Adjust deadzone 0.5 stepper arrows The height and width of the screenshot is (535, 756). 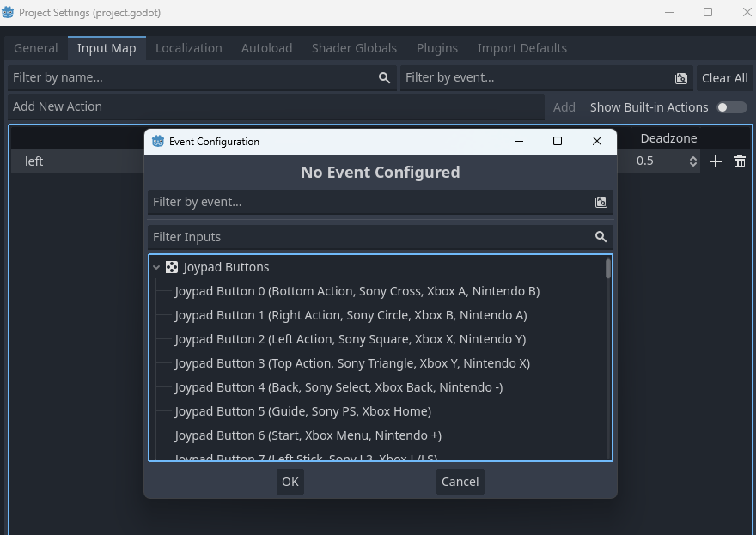tap(692, 161)
